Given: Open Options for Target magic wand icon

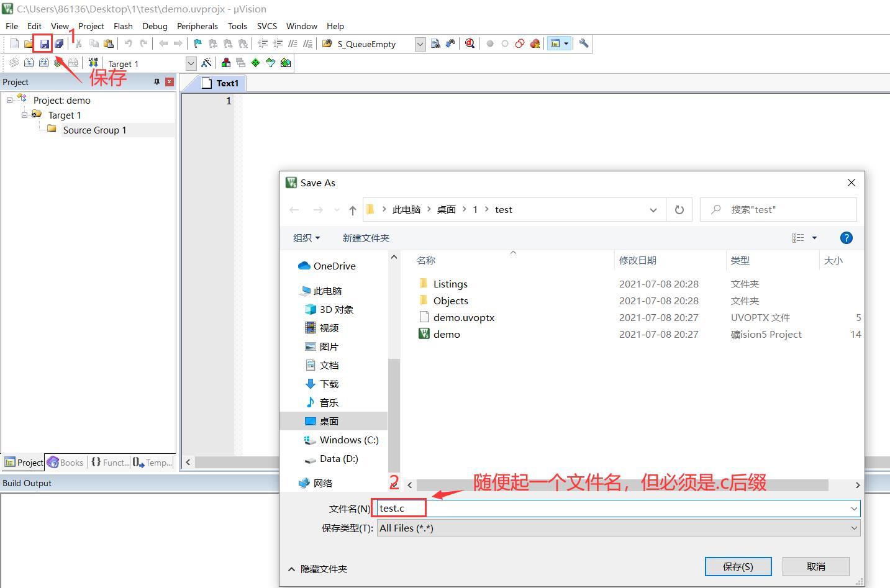Looking at the screenshot, I should (207, 63).
